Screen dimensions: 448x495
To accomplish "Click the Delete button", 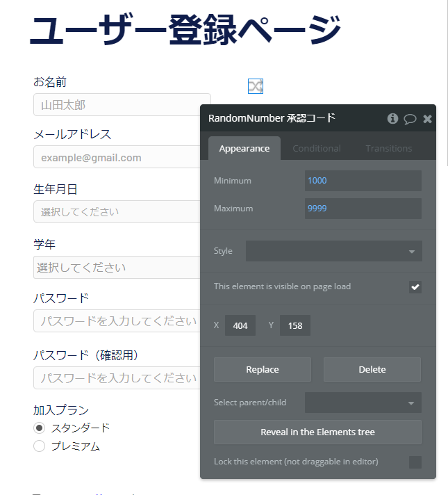I will click(372, 369).
